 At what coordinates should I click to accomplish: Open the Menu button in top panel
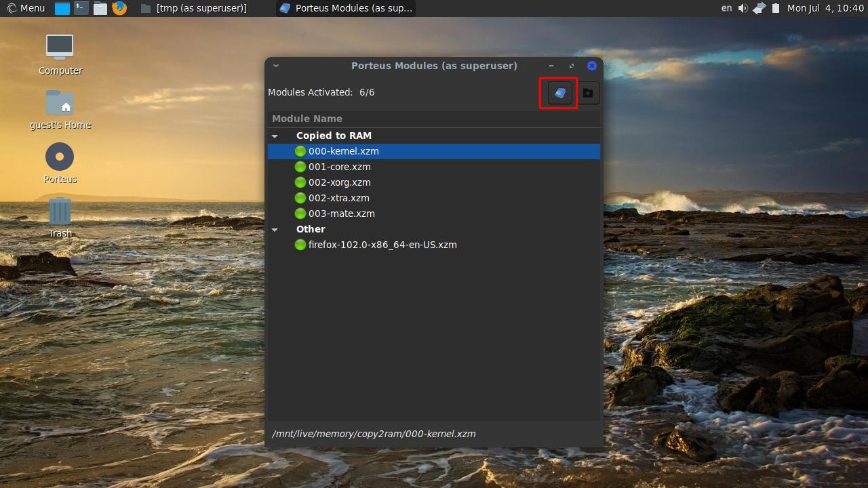coord(25,8)
